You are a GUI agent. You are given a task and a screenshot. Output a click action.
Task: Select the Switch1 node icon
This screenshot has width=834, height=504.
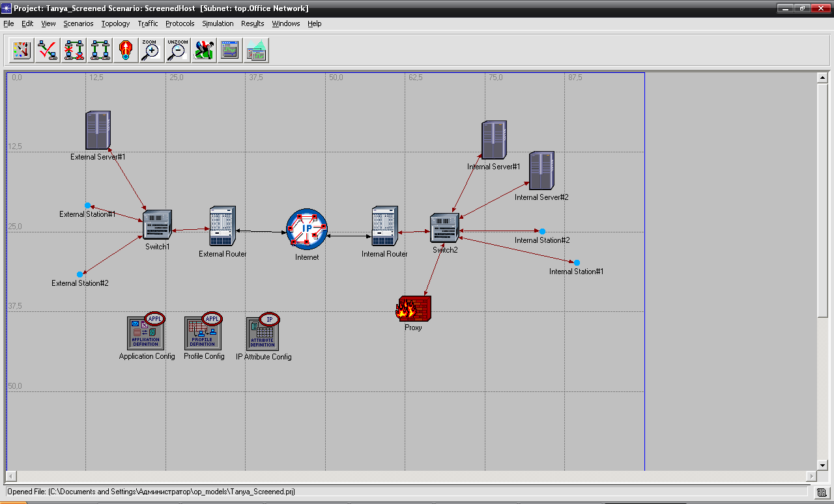pos(157,225)
